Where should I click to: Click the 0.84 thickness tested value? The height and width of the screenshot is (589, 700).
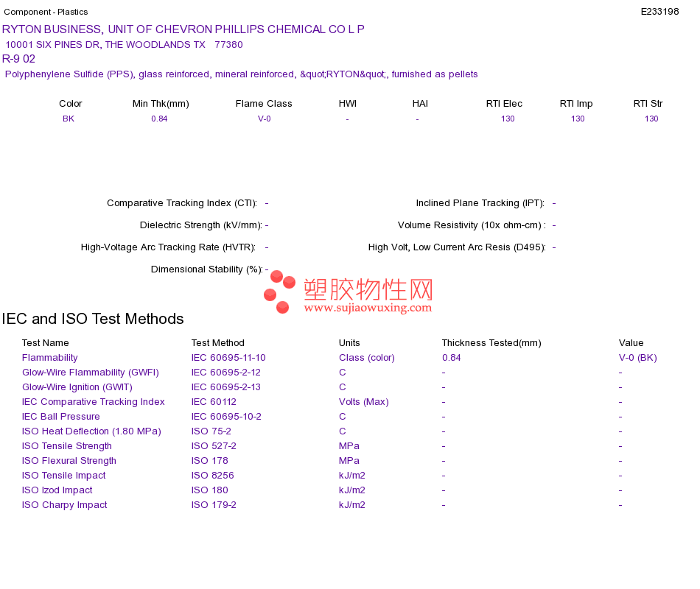[x=452, y=357]
